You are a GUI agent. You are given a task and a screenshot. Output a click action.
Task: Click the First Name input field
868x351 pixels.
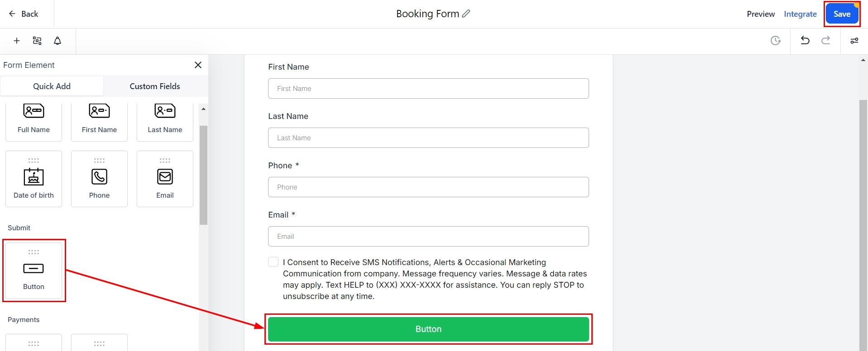(428, 89)
